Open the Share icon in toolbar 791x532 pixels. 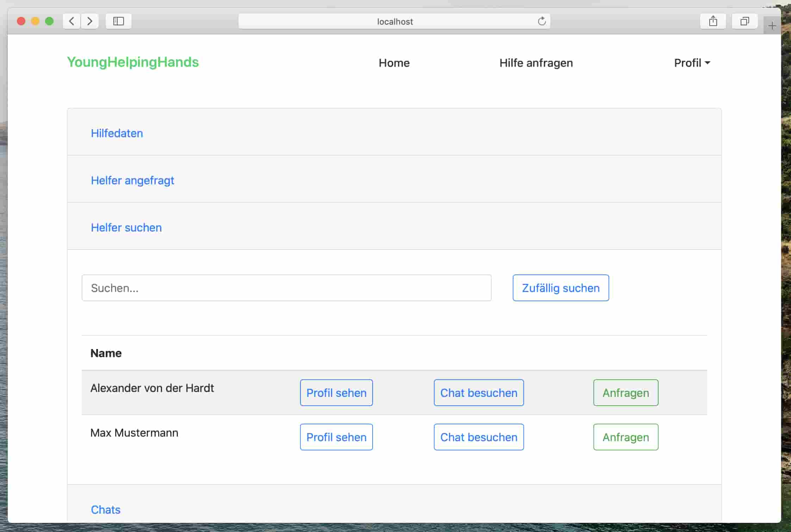point(713,21)
